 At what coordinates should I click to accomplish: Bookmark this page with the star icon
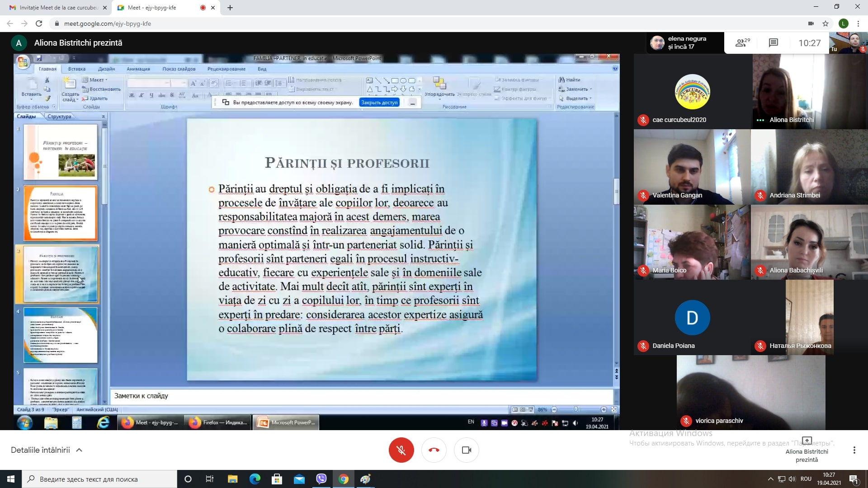click(x=826, y=23)
